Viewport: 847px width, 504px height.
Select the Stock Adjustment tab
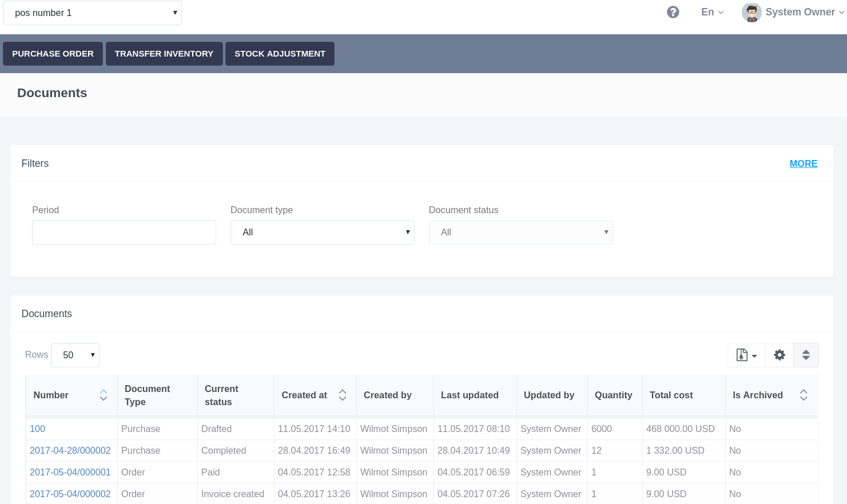point(280,54)
